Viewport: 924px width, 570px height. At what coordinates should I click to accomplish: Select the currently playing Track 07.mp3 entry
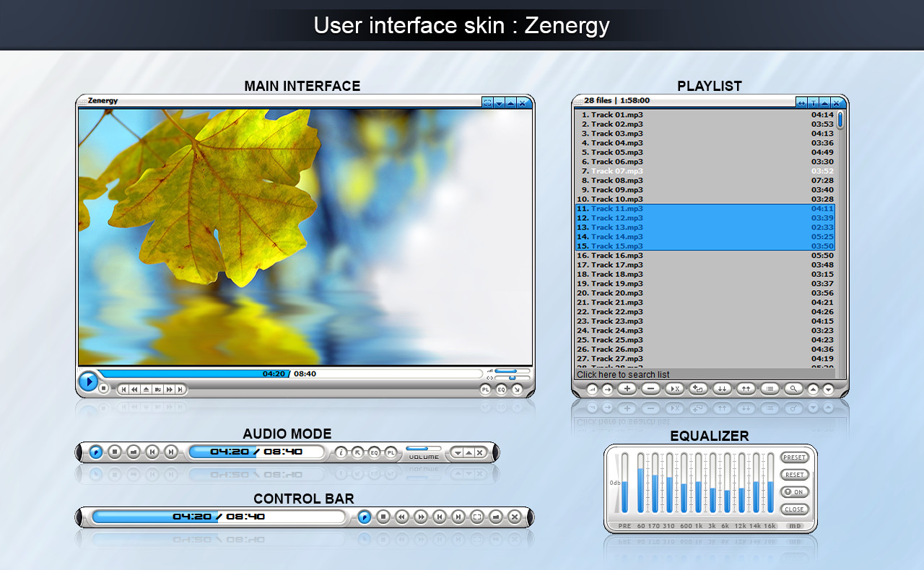coord(621,171)
